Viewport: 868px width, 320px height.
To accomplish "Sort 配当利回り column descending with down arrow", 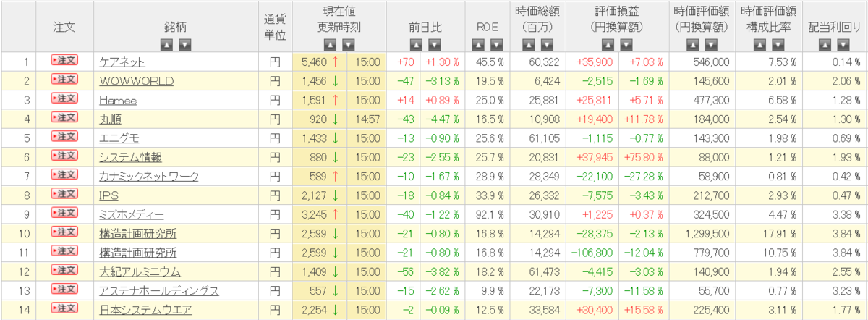I will click(845, 45).
